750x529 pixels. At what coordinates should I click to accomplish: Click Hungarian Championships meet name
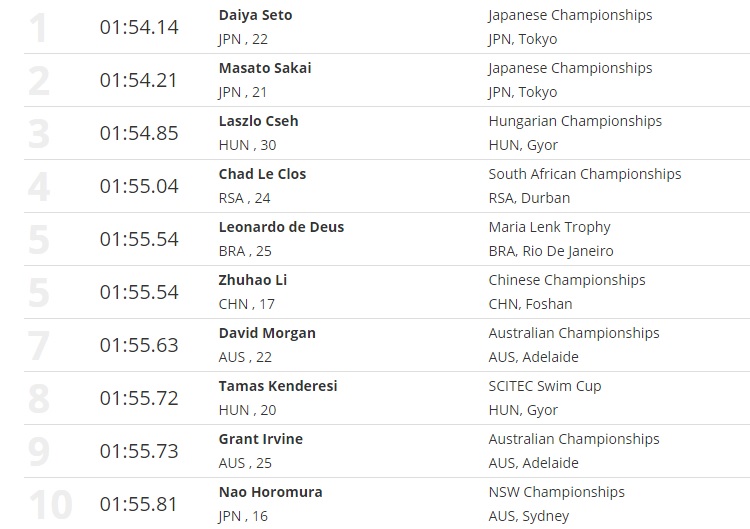[x=575, y=121]
